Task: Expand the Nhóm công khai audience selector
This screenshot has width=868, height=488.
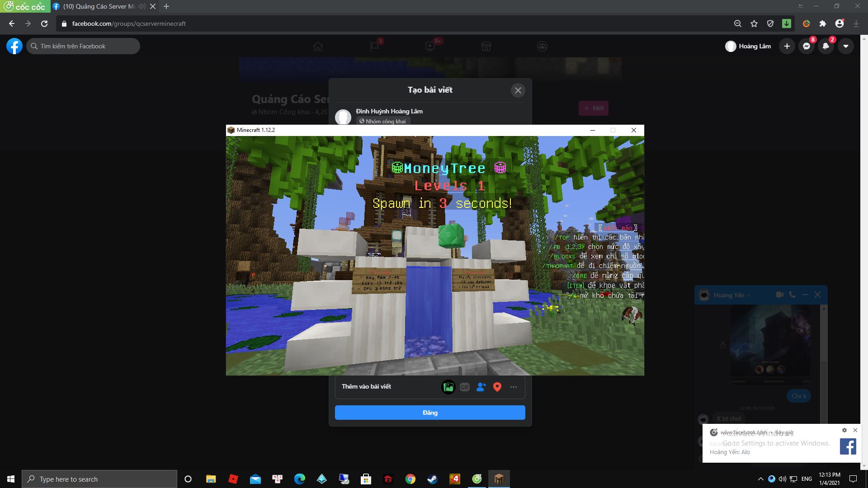Action: [x=382, y=121]
